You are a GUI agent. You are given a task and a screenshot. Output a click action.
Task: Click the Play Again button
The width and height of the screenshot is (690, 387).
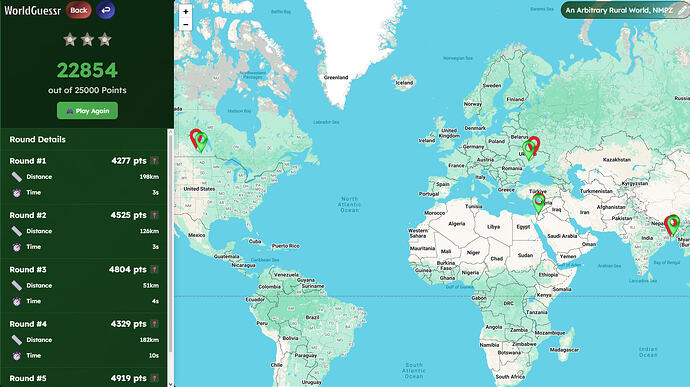tap(87, 111)
